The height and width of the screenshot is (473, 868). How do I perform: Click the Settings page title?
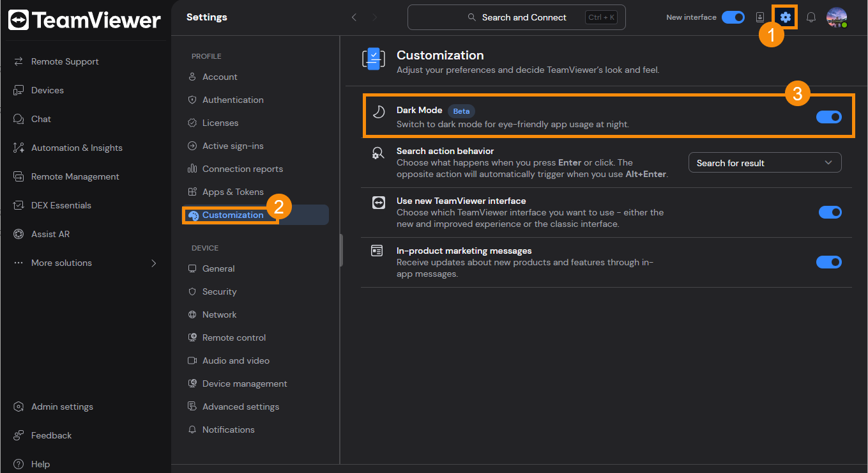point(206,17)
